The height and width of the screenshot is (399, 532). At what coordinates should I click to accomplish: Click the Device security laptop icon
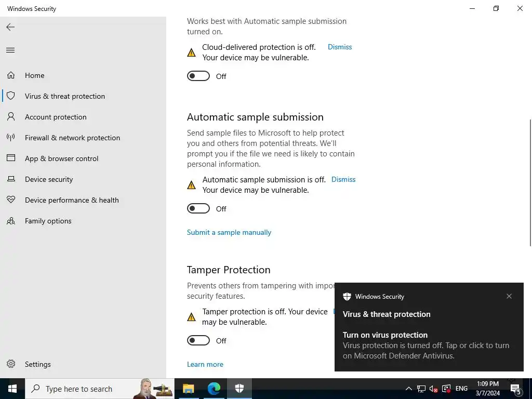[11, 179]
